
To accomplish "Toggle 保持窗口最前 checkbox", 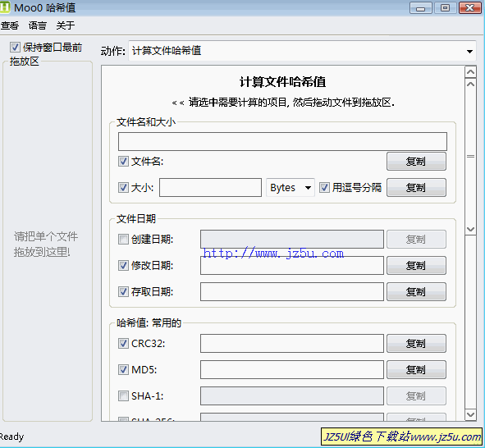I will coord(15,48).
